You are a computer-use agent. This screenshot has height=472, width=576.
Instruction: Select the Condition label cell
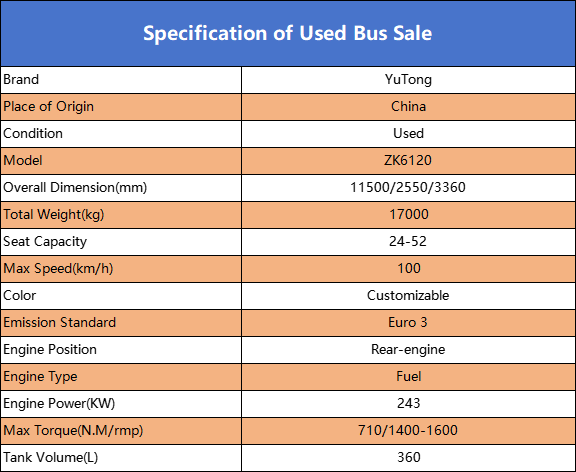(121, 134)
